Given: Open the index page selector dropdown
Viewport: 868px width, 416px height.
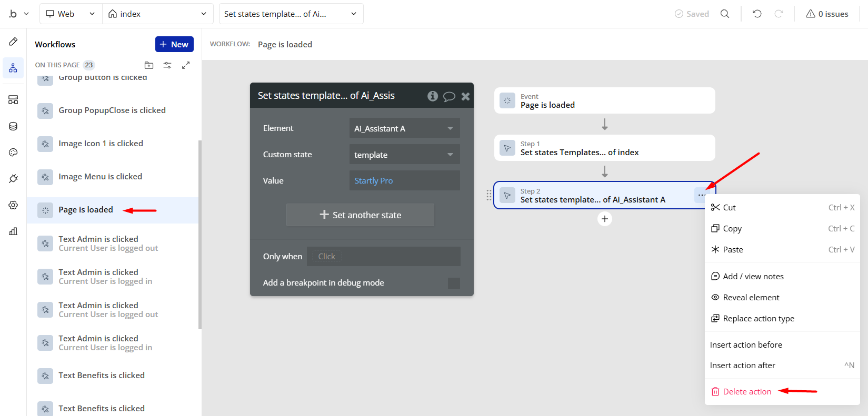Looking at the screenshot, I should (x=157, y=14).
